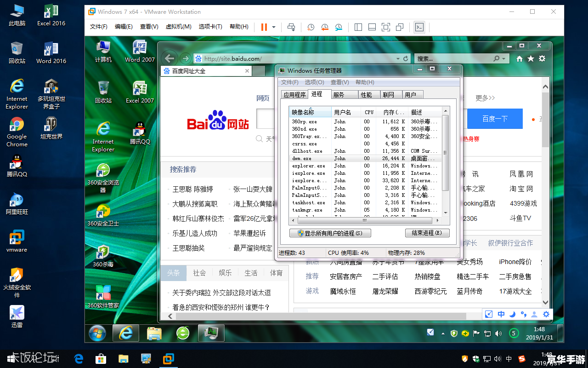This screenshot has width=588, height=368.
Task: Open Windows 7 Start orb in guest VM
Action: [97, 333]
